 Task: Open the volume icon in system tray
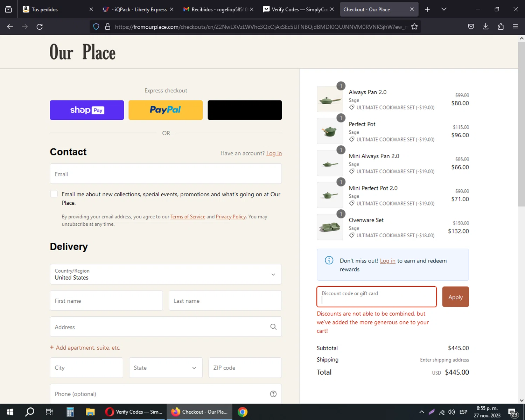pyautogui.click(x=451, y=412)
